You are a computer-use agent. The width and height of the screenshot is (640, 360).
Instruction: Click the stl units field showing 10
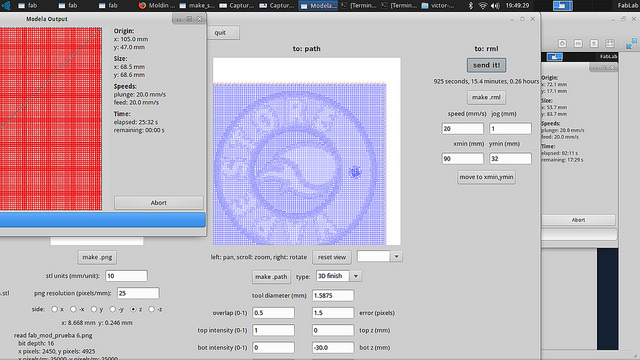click(126, 276)
